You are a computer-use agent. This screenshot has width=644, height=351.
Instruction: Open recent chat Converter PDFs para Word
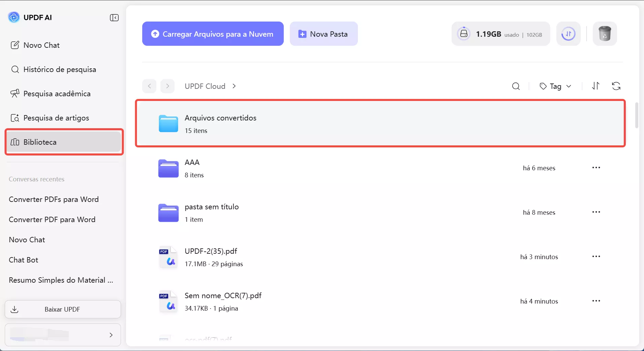click(54, 199)
